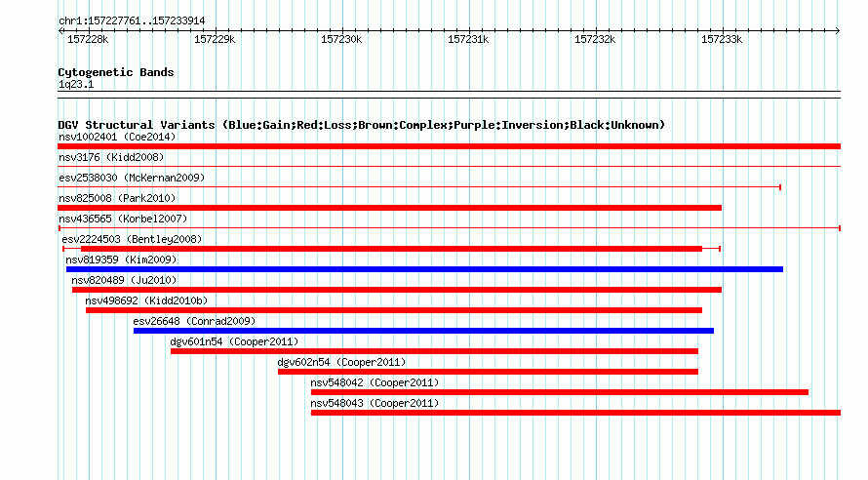Open the dgv601n54 (Cooper2011) label
This screenshot has height=480, width=868.
tap(234, 341)
